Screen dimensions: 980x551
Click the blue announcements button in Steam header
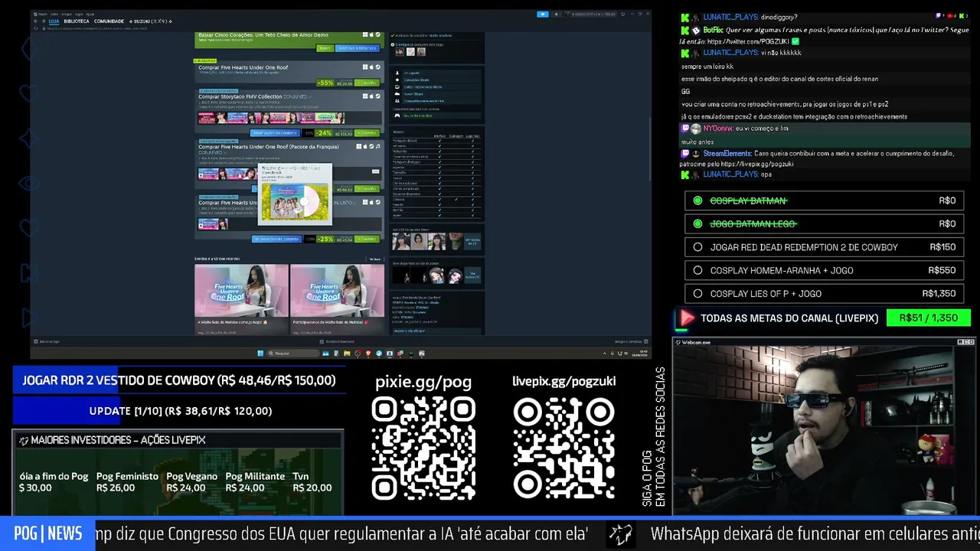pyautogui.click(x=543, y=14)
